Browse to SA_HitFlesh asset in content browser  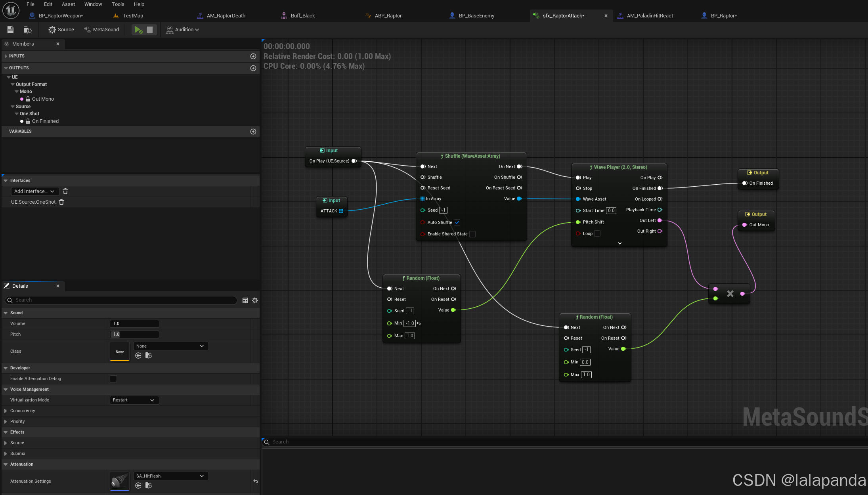pos(149,485)
